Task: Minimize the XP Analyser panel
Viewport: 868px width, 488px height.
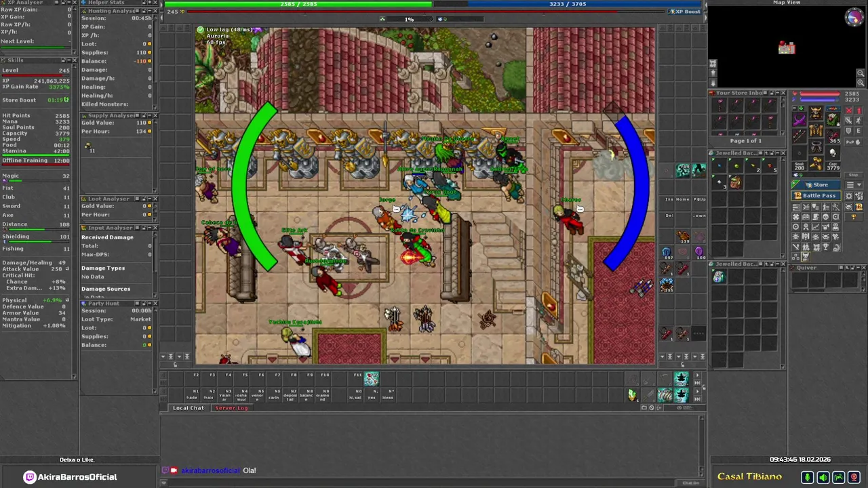Action: [68, 2]
